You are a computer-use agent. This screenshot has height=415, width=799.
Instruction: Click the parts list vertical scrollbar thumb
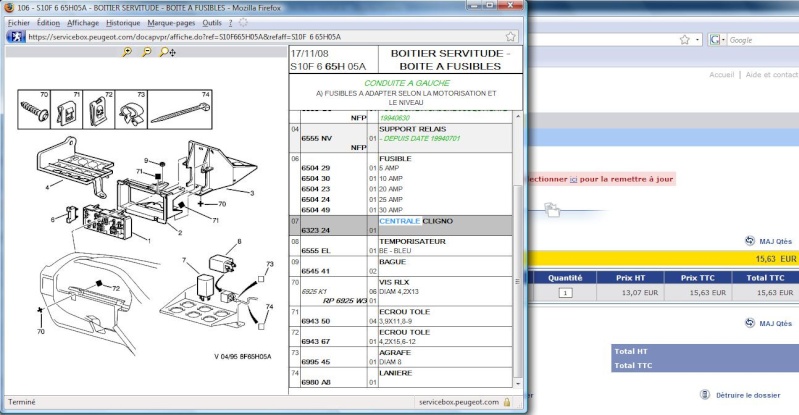518,281
